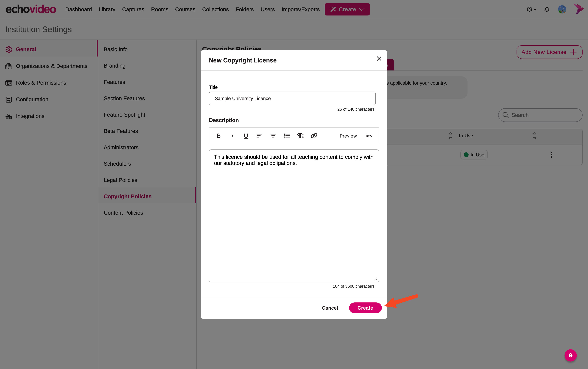Open row options three-dot menu

click(x=551, y=155)
